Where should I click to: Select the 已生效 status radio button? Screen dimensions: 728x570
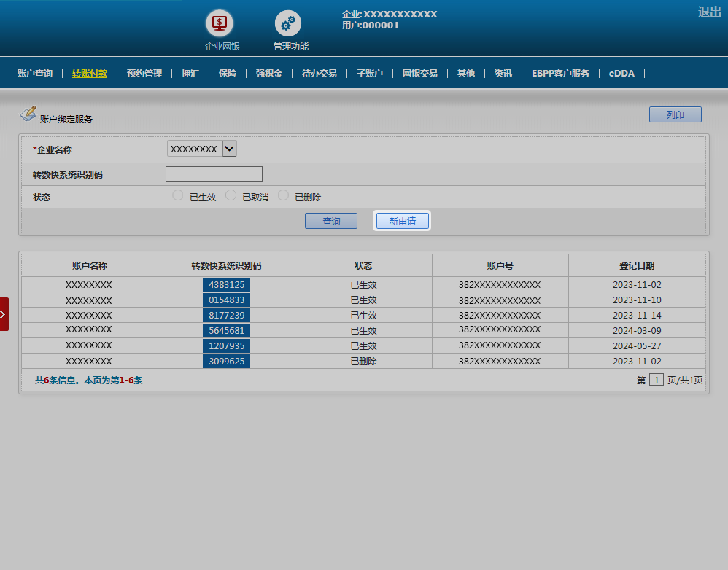[178, 195]
